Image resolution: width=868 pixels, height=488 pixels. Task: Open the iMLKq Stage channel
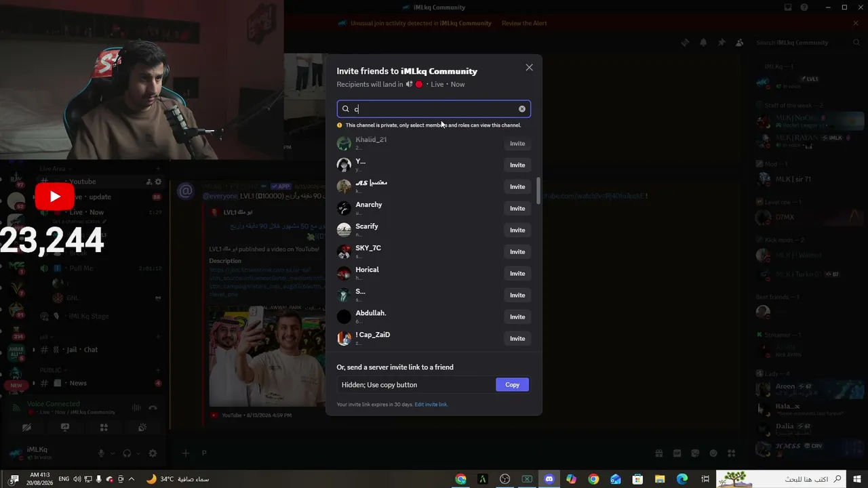100,317
